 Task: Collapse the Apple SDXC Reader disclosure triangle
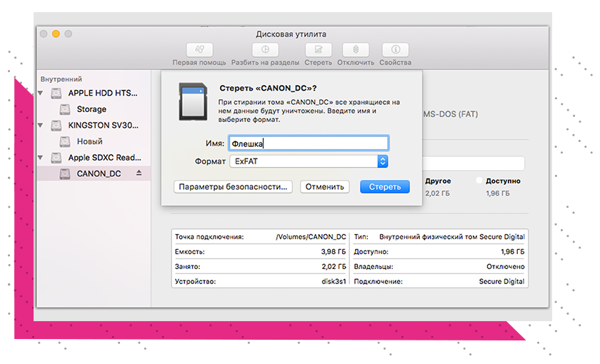coord(41,158)
